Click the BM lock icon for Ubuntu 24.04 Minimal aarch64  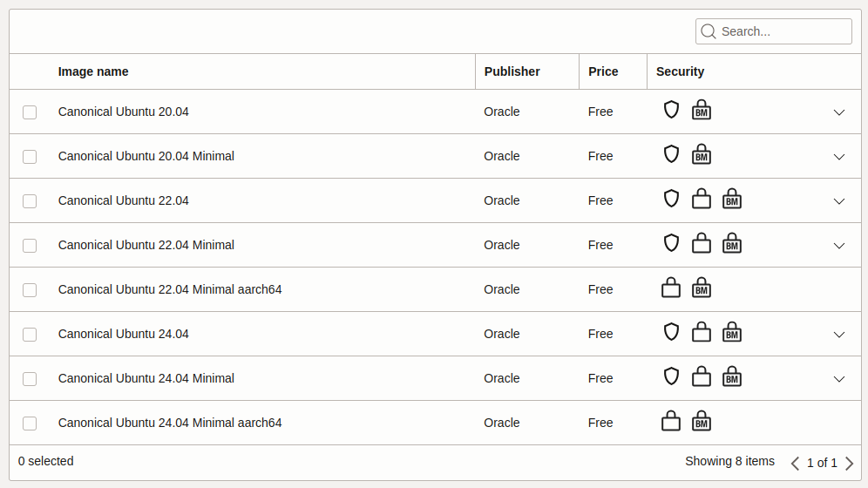[x=702, y=421]
